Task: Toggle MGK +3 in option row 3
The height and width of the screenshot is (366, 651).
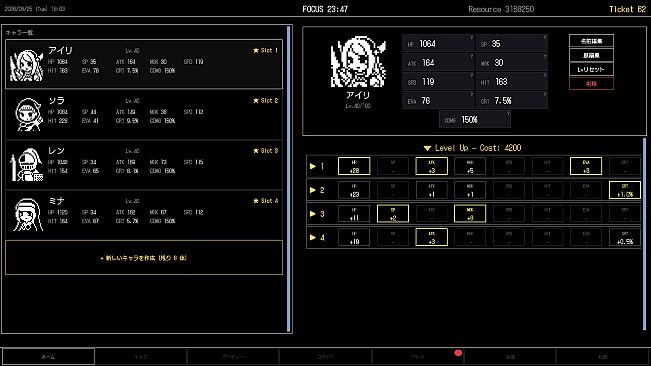Action: coord(470,214)
